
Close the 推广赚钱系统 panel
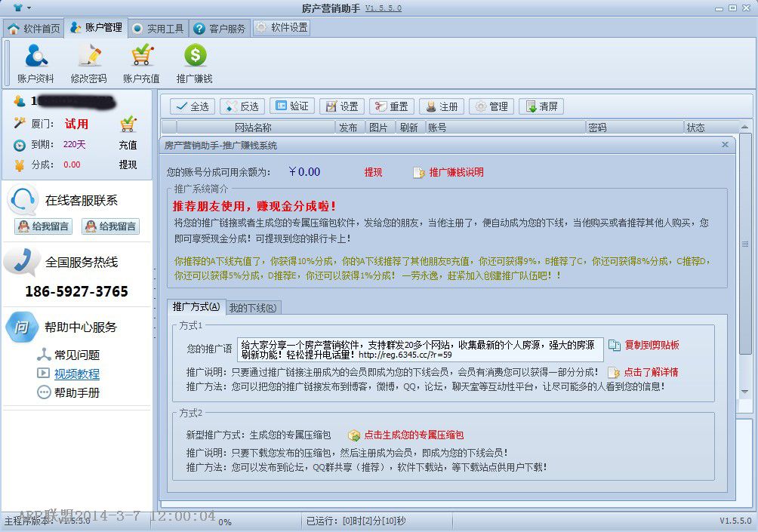pyautogui.click(x=725, y=144)
